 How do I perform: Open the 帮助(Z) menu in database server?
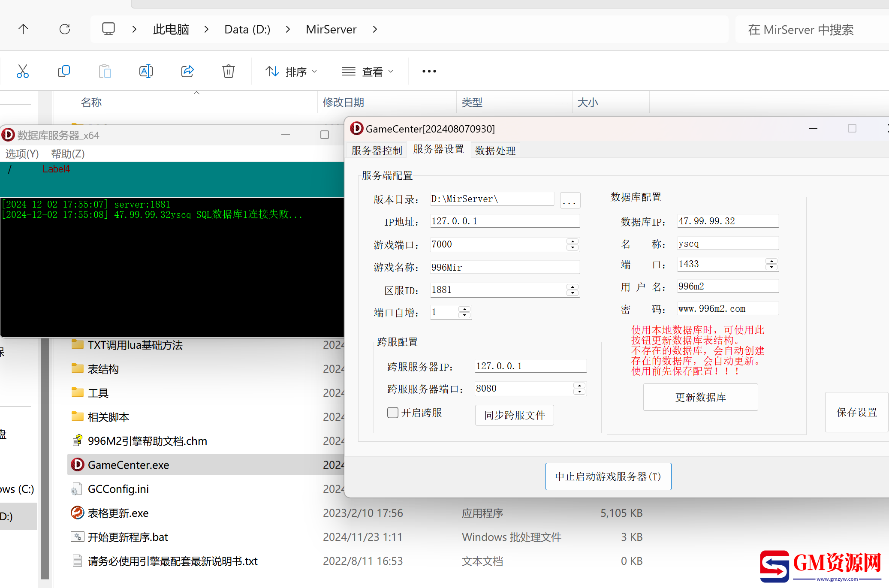point(68,154)
